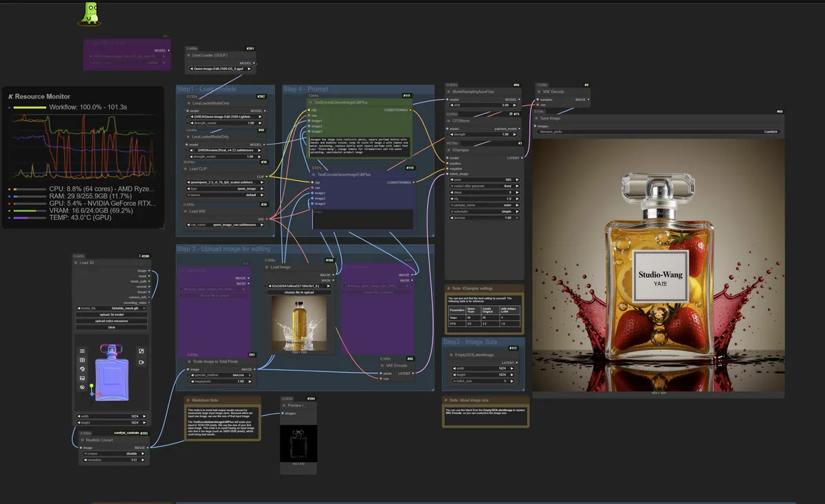Click the fullscreen frame icon in Load 3D
This screenshot has height=504, width=825.
point(141,351)
